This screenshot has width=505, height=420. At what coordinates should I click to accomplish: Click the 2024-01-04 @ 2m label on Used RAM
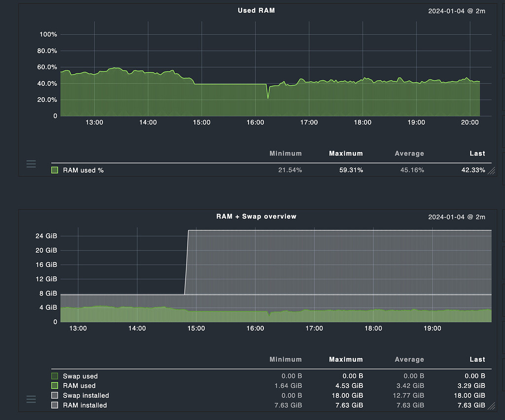(456, 11)
